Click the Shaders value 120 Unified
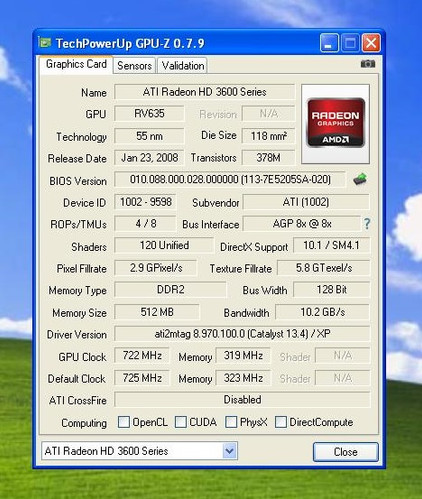The image size is (422, 499). [x=164, y=246]
